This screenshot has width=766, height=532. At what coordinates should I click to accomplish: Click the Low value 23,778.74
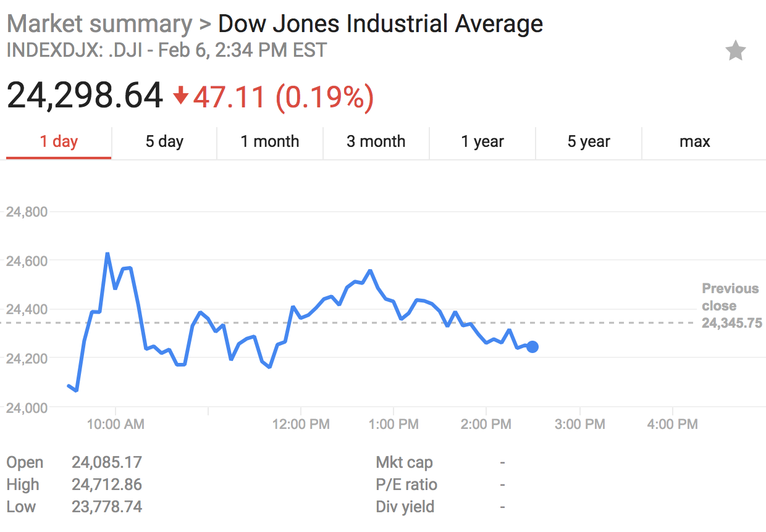(x=107, y=507)
